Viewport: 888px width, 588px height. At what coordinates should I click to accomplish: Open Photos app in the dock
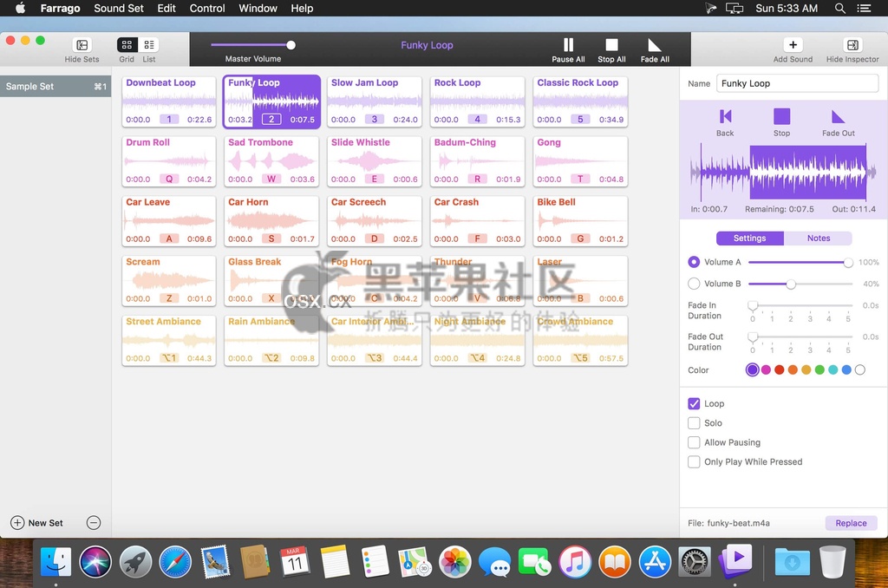pos(454,561)
